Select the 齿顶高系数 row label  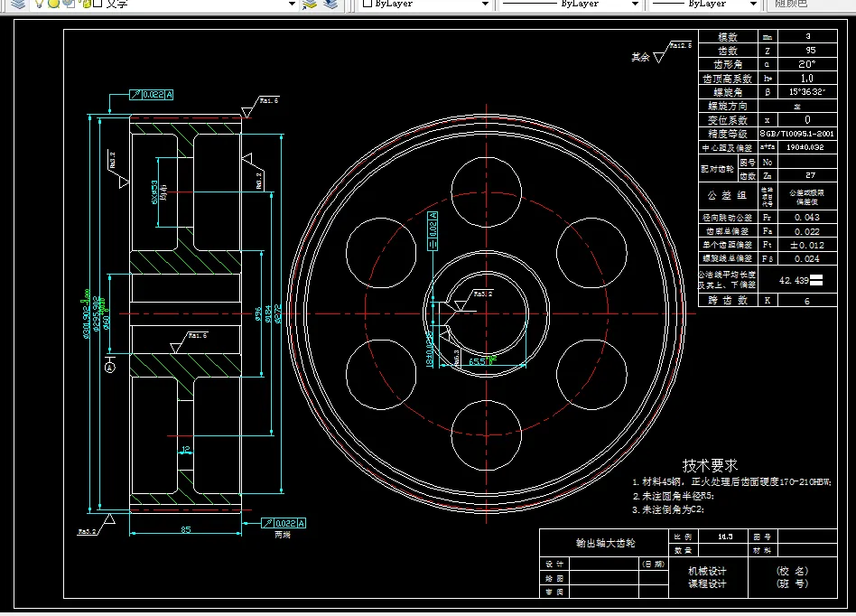[728, 79]
